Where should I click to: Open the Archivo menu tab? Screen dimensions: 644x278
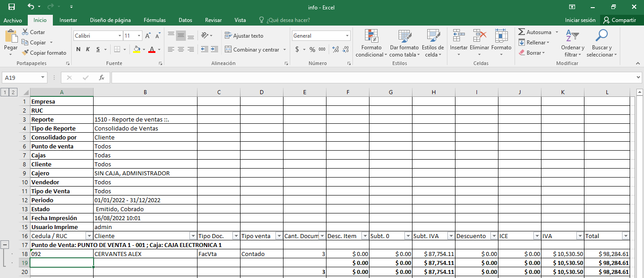tap(13, 20)
